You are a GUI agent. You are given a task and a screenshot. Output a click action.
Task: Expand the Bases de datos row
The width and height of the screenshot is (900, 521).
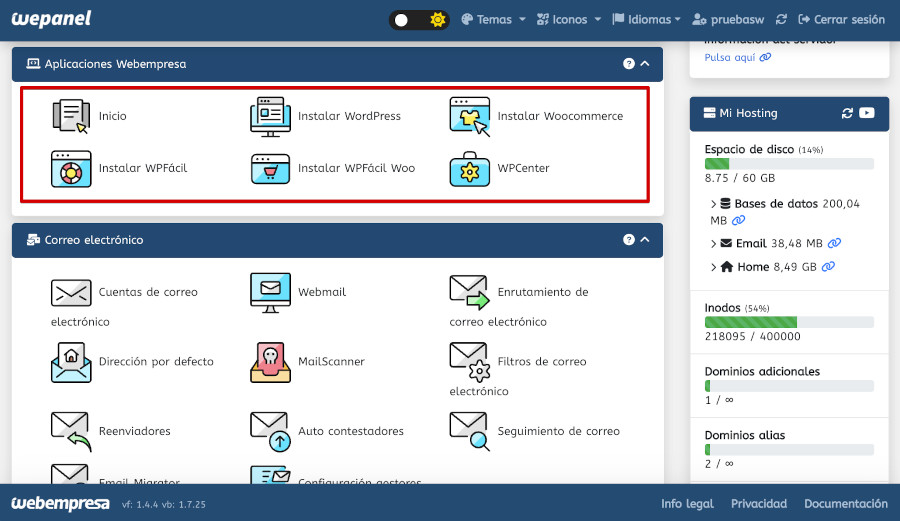tap(713, 204)
